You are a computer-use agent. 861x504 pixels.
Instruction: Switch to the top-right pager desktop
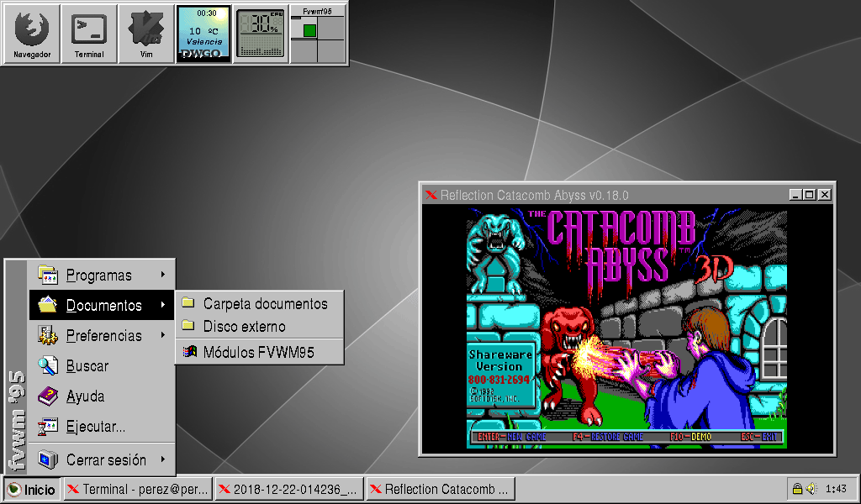tap(331, 28)
